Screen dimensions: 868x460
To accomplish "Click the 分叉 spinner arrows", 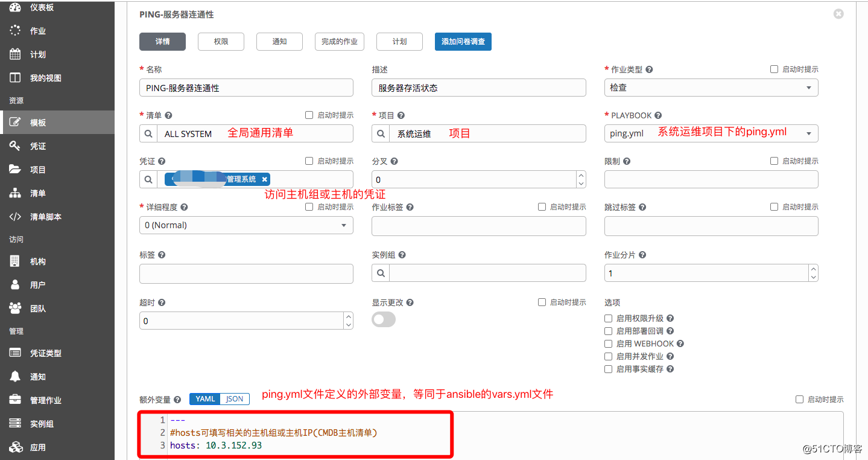I will pyautogui.click(x=581, y=179).
